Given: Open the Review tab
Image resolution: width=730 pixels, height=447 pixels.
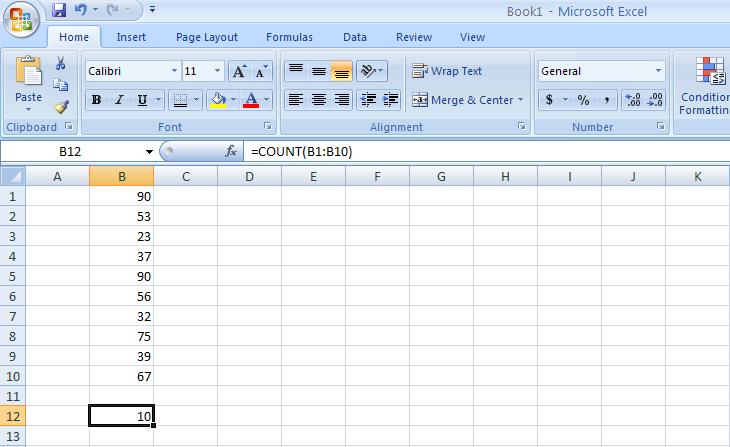Looking at the screenshot, I should point(414,37).
